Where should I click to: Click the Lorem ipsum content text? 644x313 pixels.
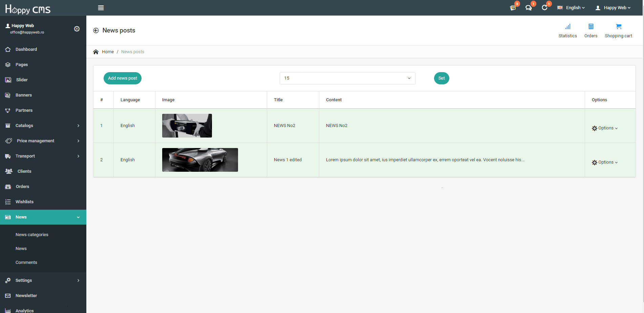[x=425, y=160]
